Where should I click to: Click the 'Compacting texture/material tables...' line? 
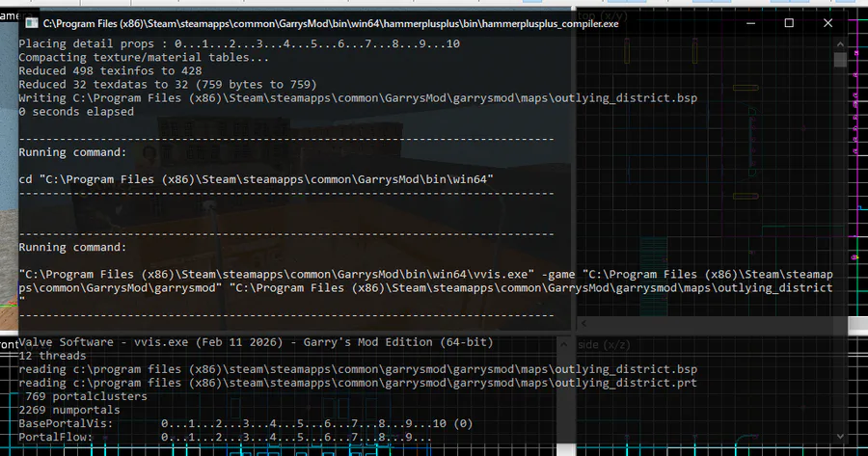144,58
